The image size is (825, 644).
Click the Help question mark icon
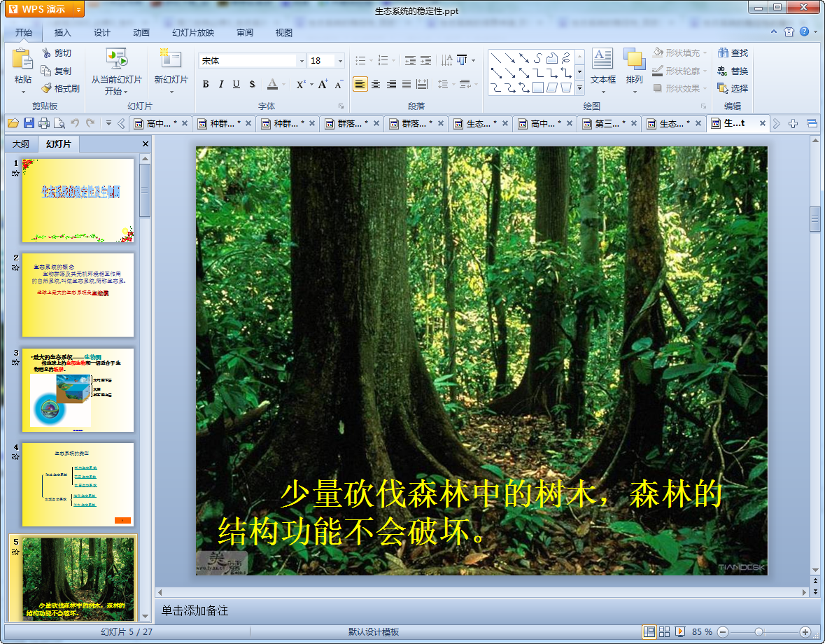(x=804, y=31)
